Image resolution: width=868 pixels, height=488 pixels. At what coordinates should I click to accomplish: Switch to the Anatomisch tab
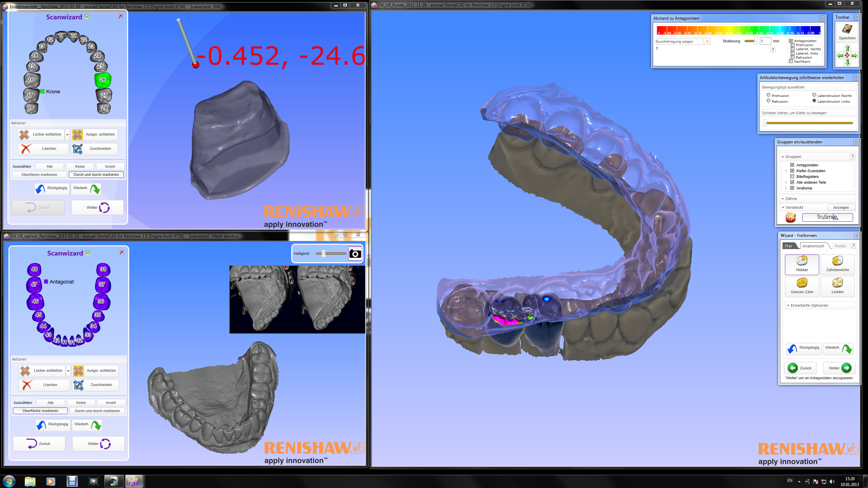(813, 246)
